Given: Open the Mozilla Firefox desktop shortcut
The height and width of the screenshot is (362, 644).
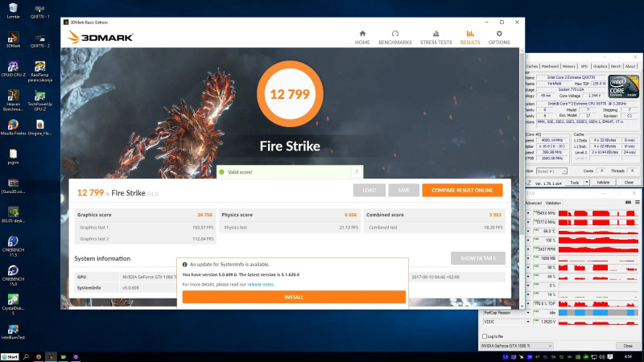Looking at the screenshot, I should (x=13, y=127).
